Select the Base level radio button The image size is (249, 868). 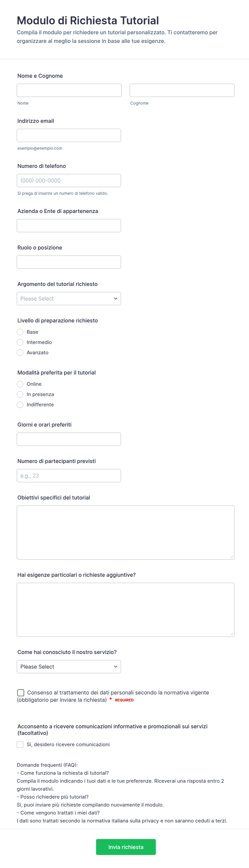(x=20, y=332)
